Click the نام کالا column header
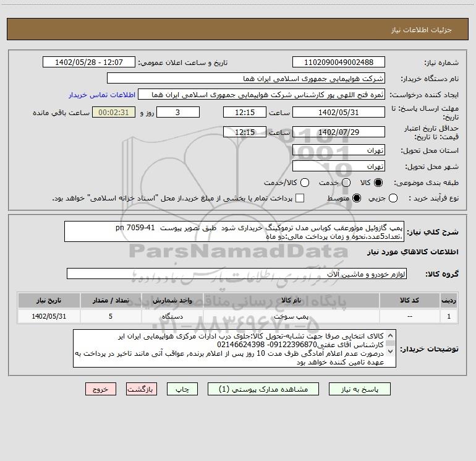 click(x=291, y=300)
